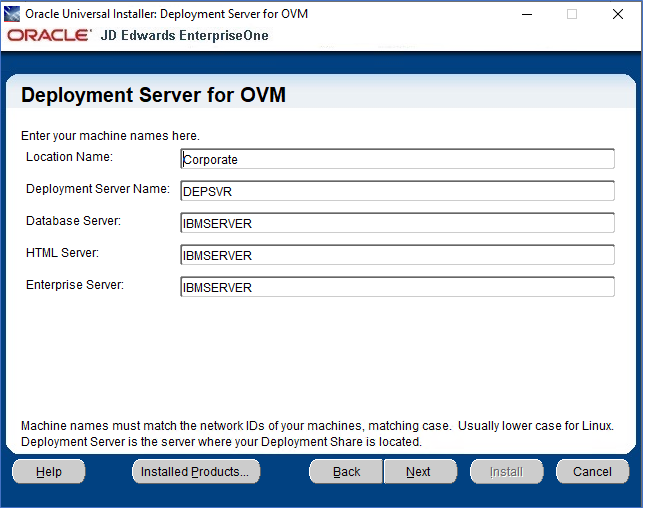Cancel the Deployment Server installation
645x510 pixels.
(x=593, y=473)
